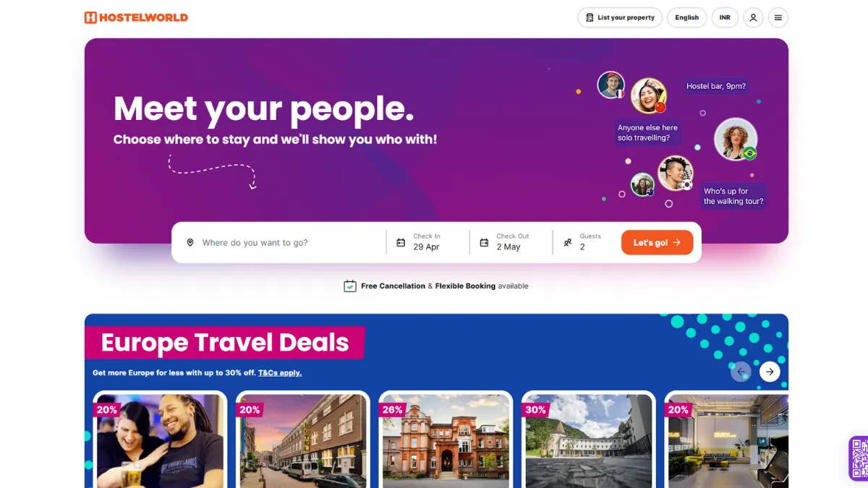Open the QR code icon at bottom right
The image size is (868, 488).
(859, 458)
